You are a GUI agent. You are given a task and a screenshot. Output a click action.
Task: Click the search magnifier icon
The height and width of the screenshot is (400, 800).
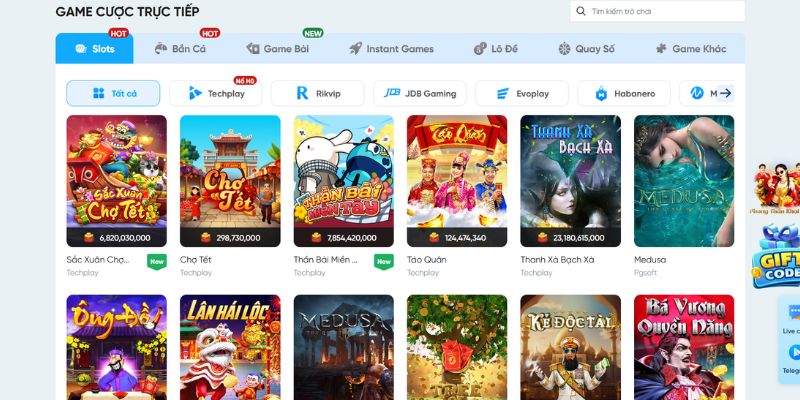coord(581,11)
